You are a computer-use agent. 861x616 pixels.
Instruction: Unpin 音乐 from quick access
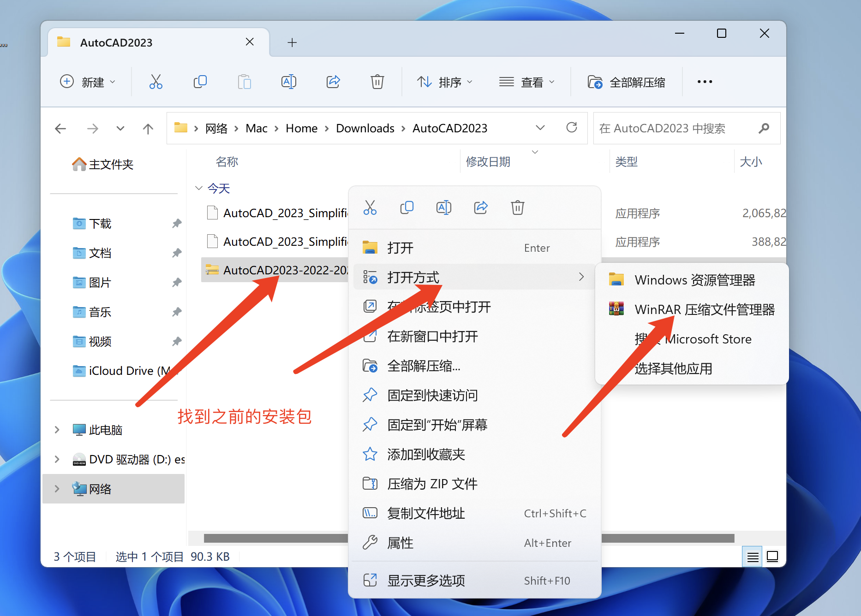(177, 312)
